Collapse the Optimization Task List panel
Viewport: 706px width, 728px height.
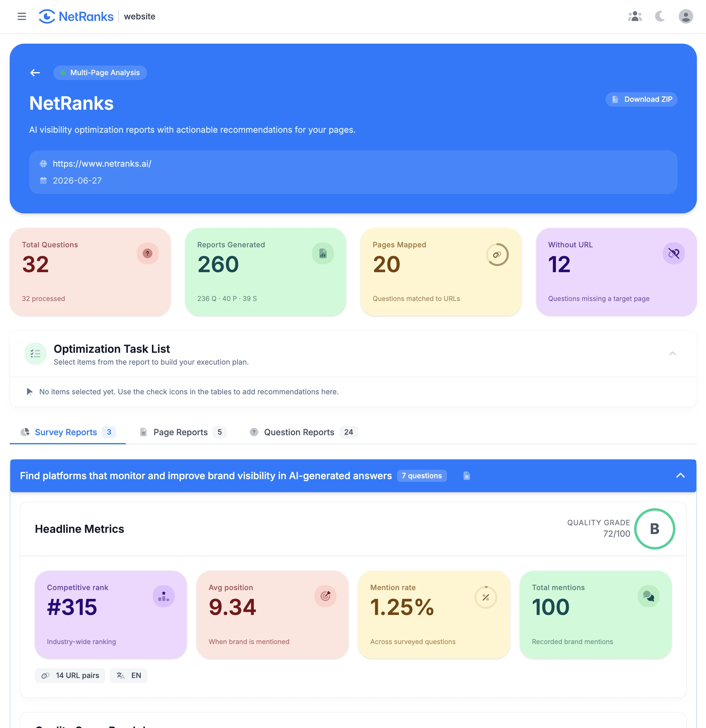[x=672, y=354]
